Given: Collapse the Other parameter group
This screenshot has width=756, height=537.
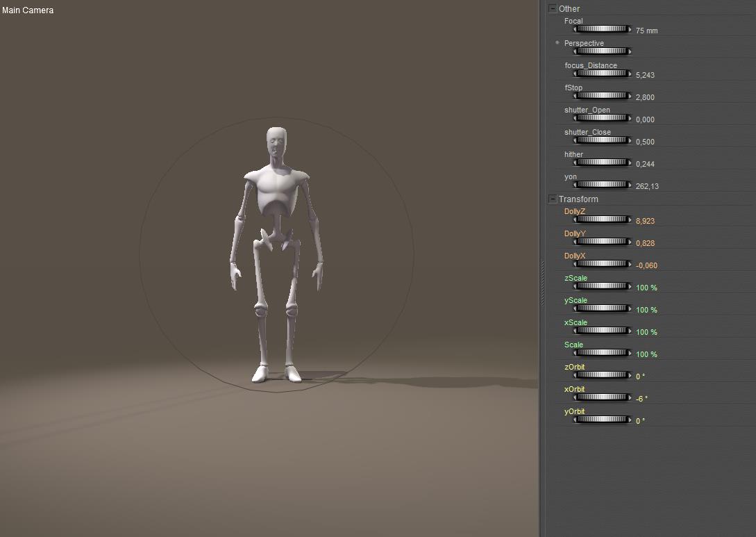Looking at the screenshot, I should click(x=553, y=9).
